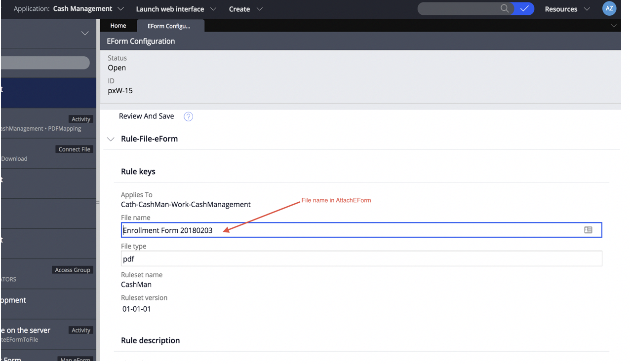Open the Activity item for PDFMapping
This screenshot has height=364, width=630.
click(x=48, y=123)
